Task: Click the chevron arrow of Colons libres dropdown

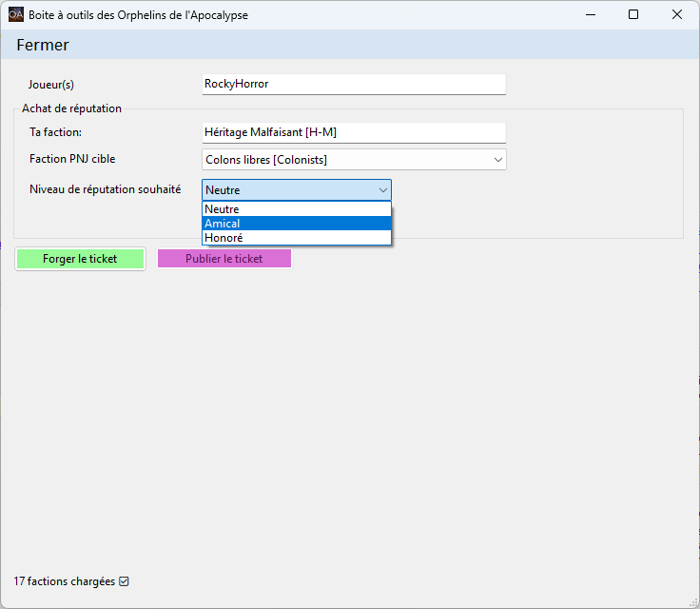Action: coord(498,160)
